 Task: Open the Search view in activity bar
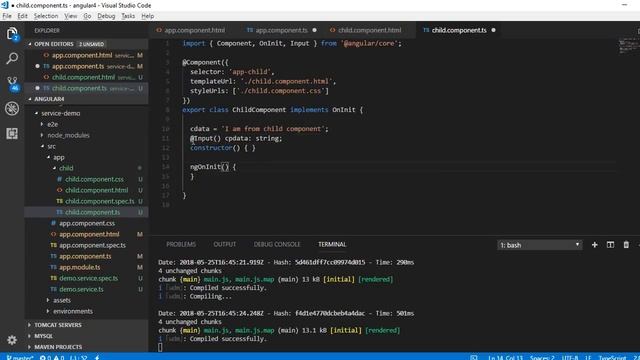(x=12, y=58)
